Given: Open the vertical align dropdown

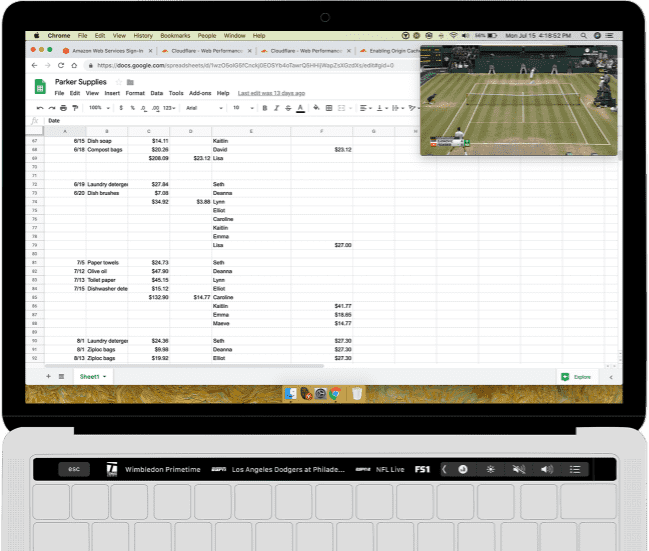Looking at the screenshot, I should 382,108.
